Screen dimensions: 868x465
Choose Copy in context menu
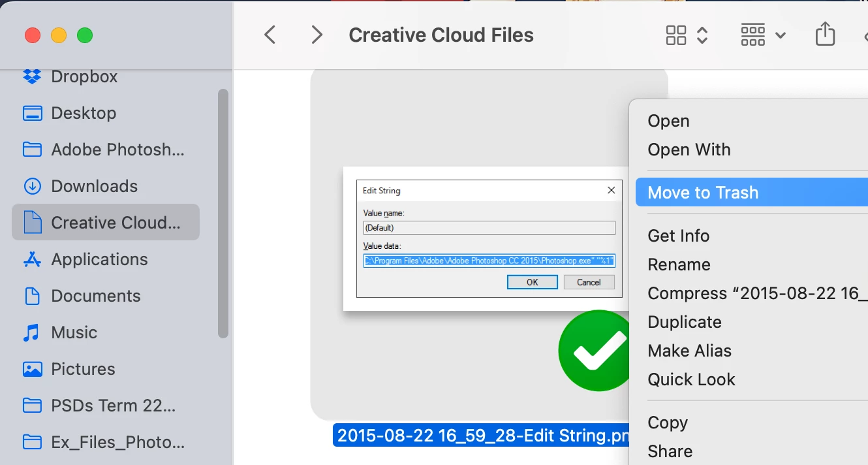click(x=667, y=423)
